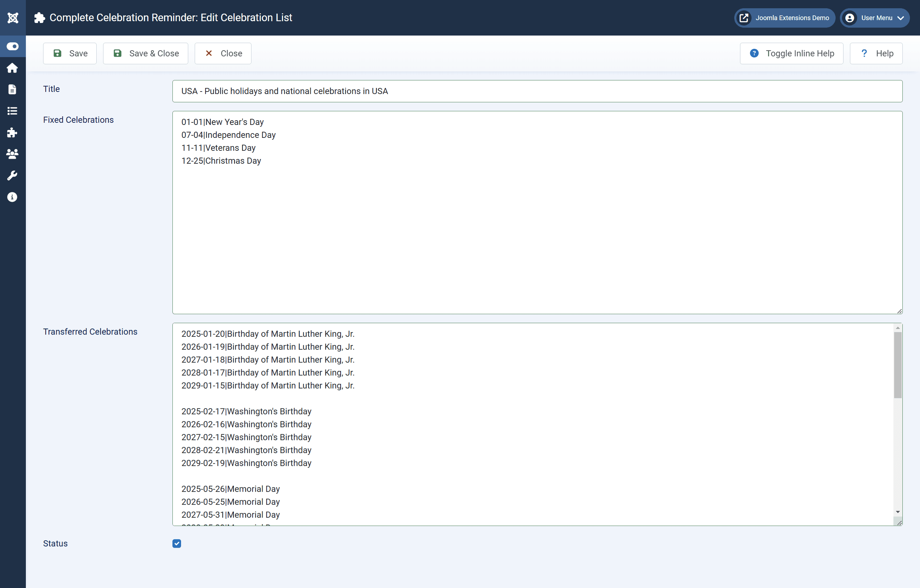The image size is (920, 588).
Task: Click the '2025-02-17|Washington's Birthday' line
Action: click(246, 411)
